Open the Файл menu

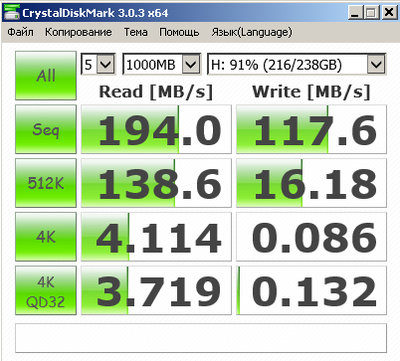click(20, 32)
